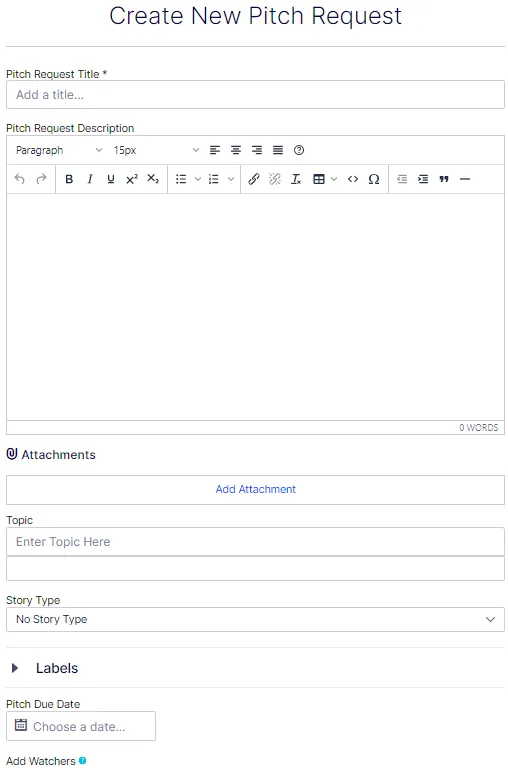508x768 pixels.
Task: Open table options dropdown arrow
Action: (334, 179)
